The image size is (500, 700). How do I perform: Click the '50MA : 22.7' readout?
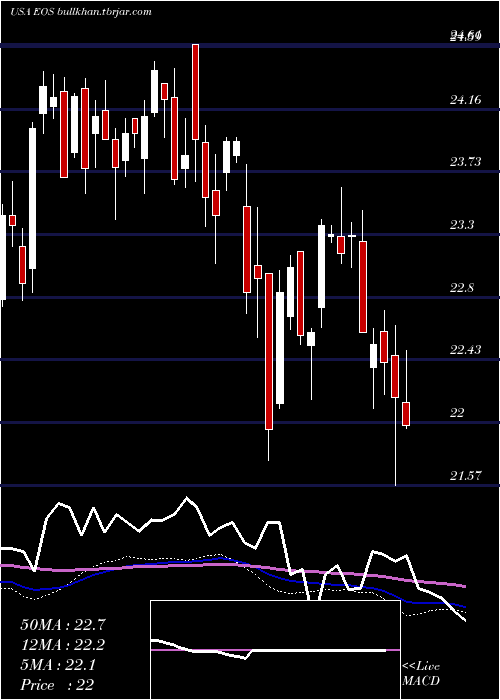pos(63,625)
